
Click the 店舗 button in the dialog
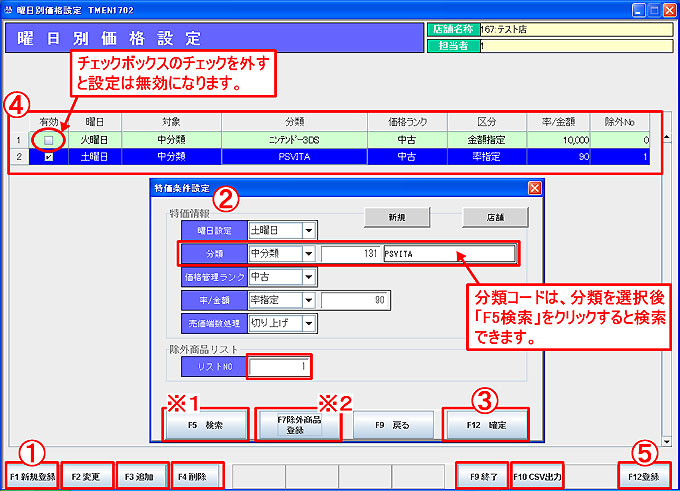tap(495, 217)
